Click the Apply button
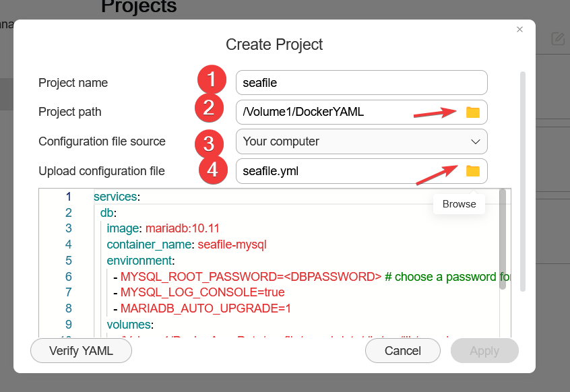 484,351
